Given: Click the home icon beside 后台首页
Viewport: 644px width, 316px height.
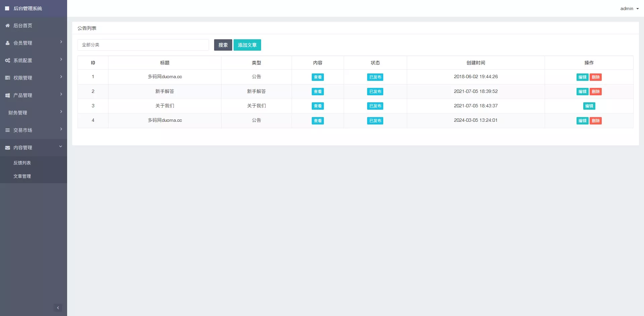Looking at the screenshot, I should click(7, 25).
